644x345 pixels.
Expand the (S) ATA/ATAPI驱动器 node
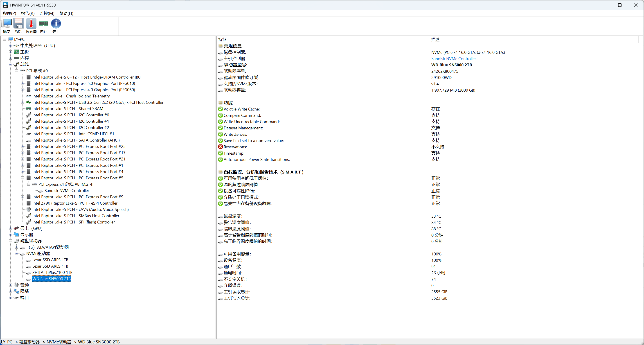(x=16, y=247)
